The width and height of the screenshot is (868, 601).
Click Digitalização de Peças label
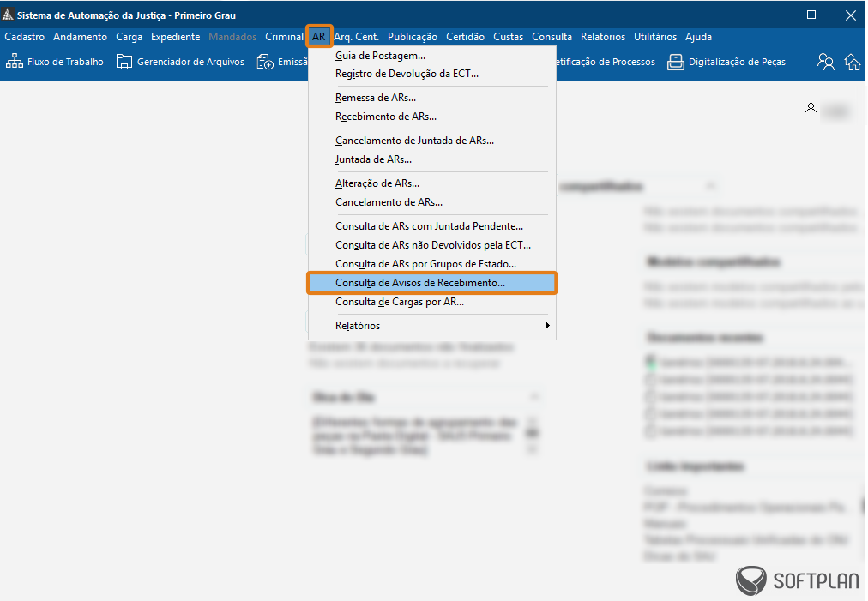tap(737, 62)
